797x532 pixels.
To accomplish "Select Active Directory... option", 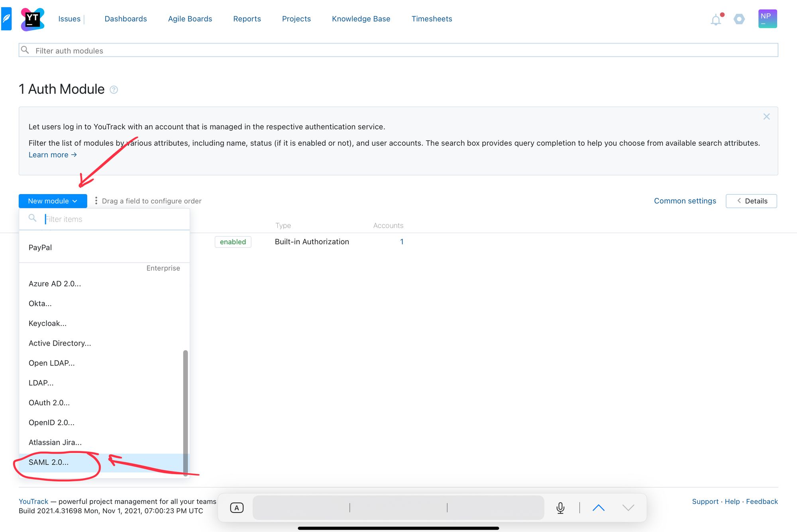I will [104, 343].
